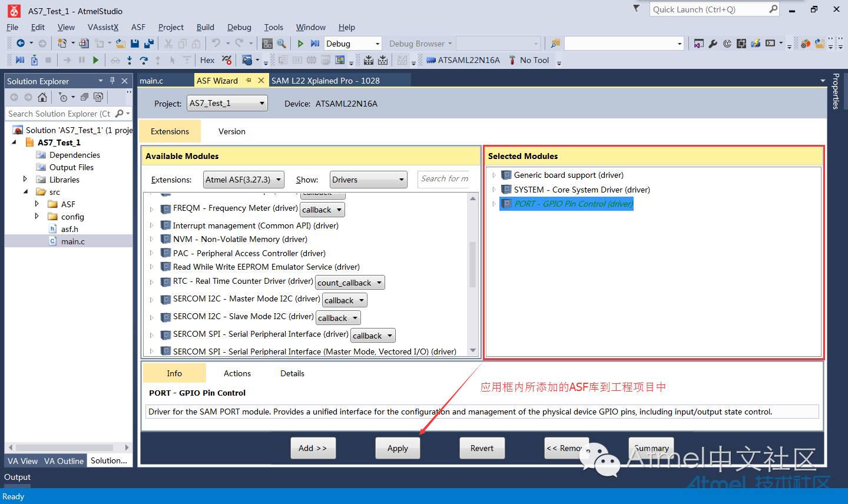The height and width of the screenshot is (504, 848).
Task: Open the ASF menu
Action: (x=138, y=27)
